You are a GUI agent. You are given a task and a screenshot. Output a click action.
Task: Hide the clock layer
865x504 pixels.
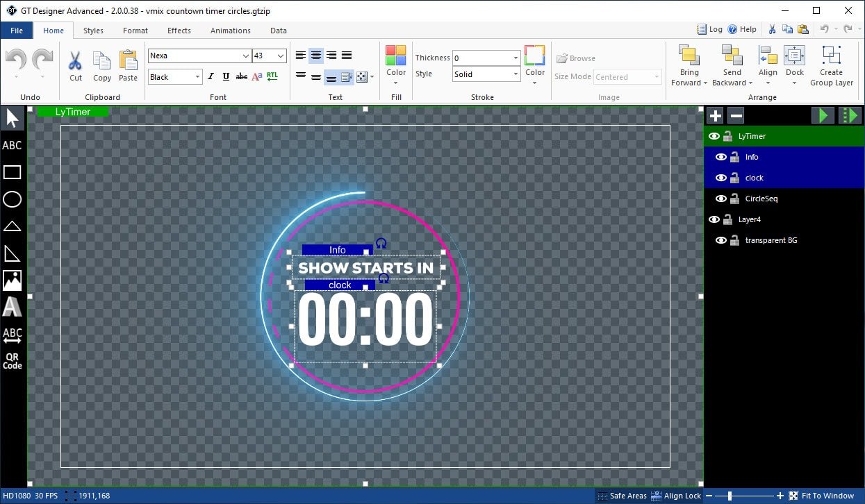[721, 178]
